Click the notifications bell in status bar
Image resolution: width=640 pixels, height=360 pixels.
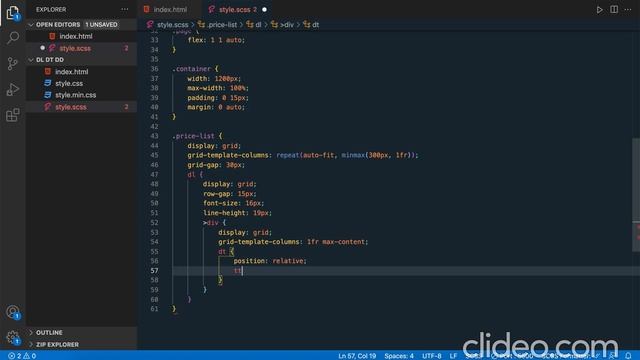[x=628, y=356]
